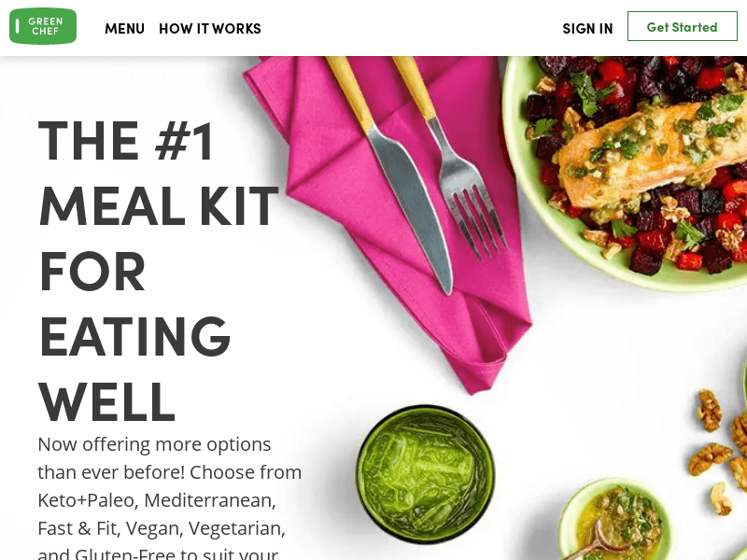
Task: Click the "Keto+Paleo, Mediterranean" text line
Action: pyautogui.click(x=157, y=500)
